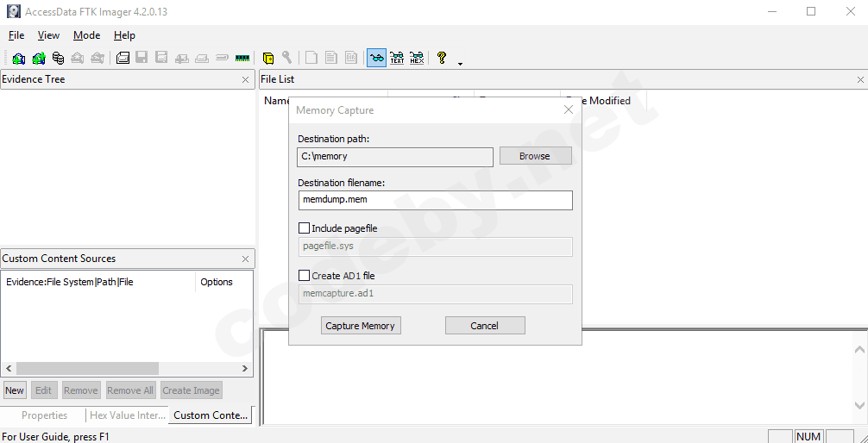Maximize the FTK Imager window
The height and width of the screenshot is (443, 868).
coord(811,11)
